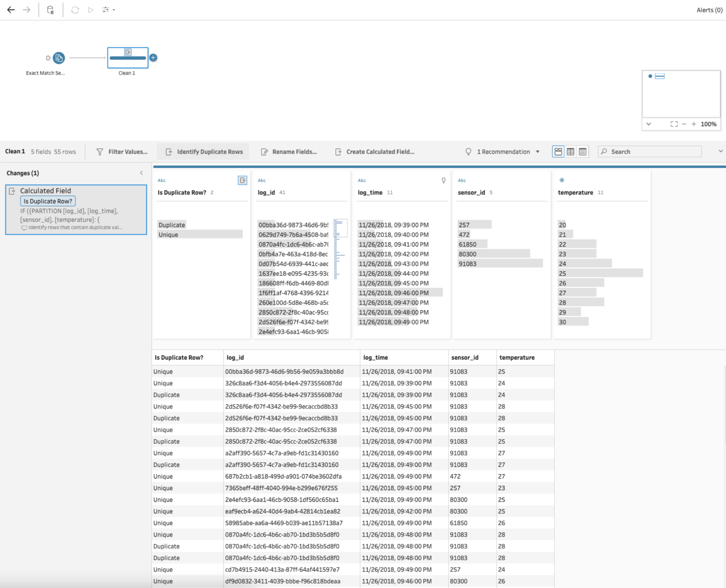Image resolution: width=726 pixels, height=588 pixels.
Task: Click the Back navigation arrow
Action: (11, 10)
